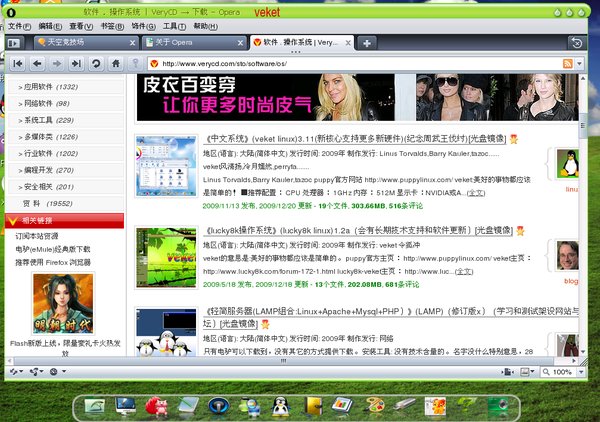Toggle the Opera side panel button
The image size is (600, 422).
pyautogui.click(x=14, y=43)
